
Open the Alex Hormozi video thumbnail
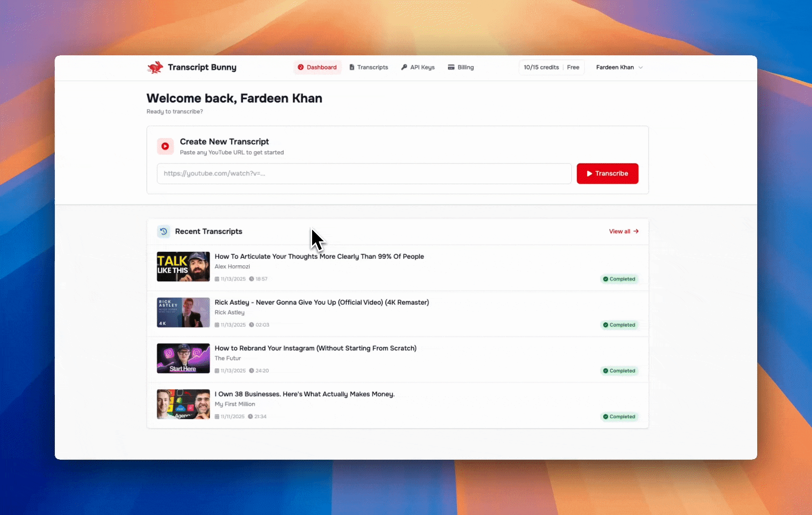click(183, 267)
